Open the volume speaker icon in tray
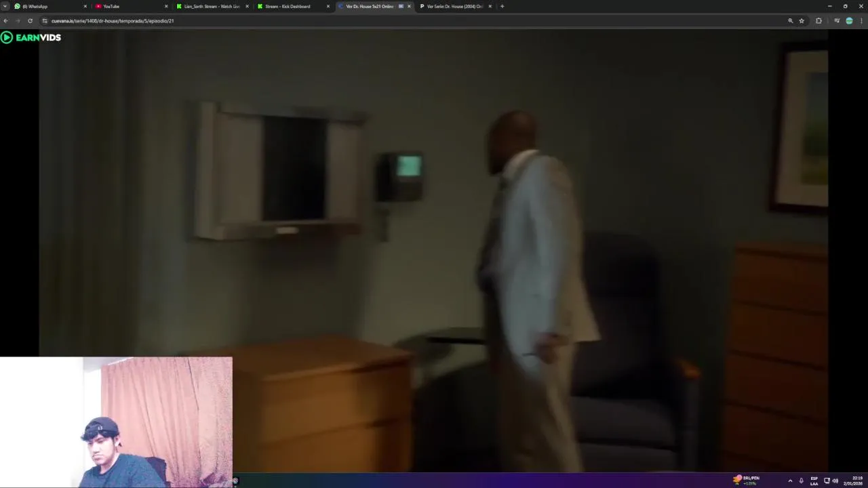 [835, 481]
